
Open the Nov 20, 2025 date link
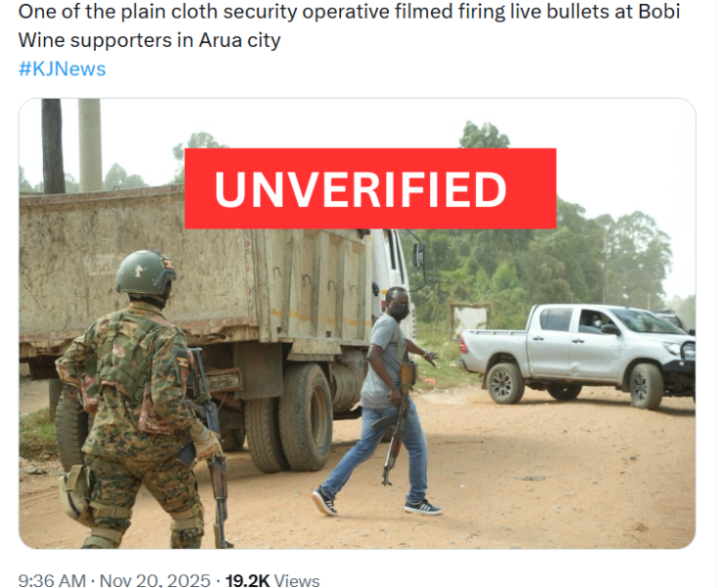155,580
